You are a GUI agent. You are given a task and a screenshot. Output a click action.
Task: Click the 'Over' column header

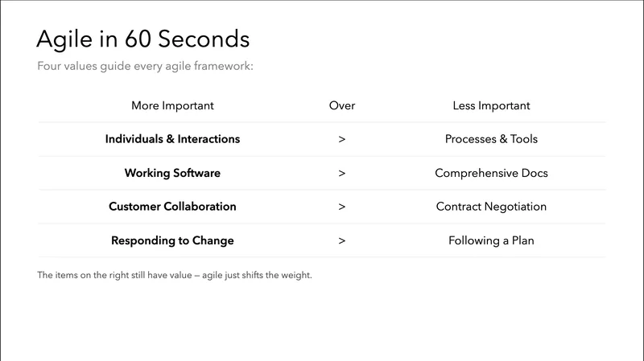coord(342,105)
